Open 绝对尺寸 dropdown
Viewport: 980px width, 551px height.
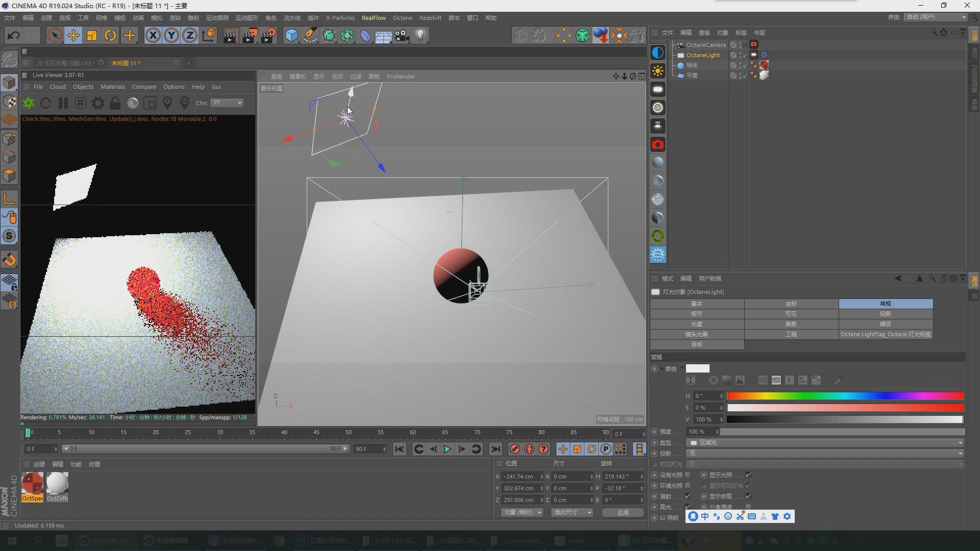tap(572, 512)
